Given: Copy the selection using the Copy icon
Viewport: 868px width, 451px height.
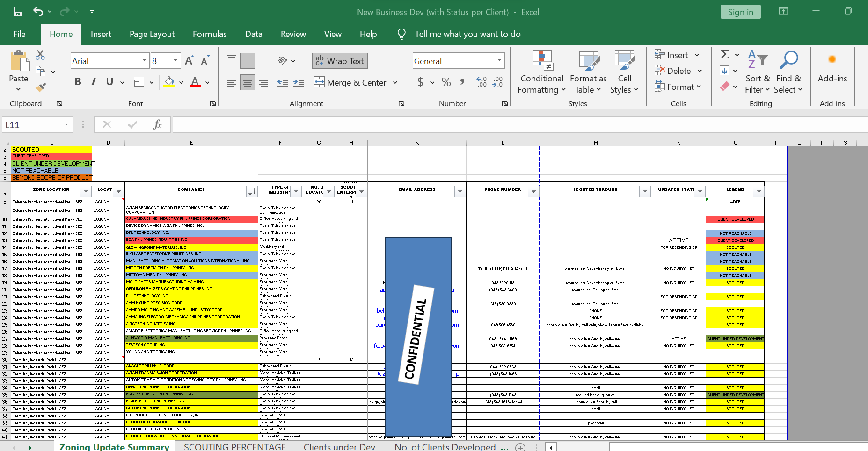Looking at the screenshot, I should (41, 71).
